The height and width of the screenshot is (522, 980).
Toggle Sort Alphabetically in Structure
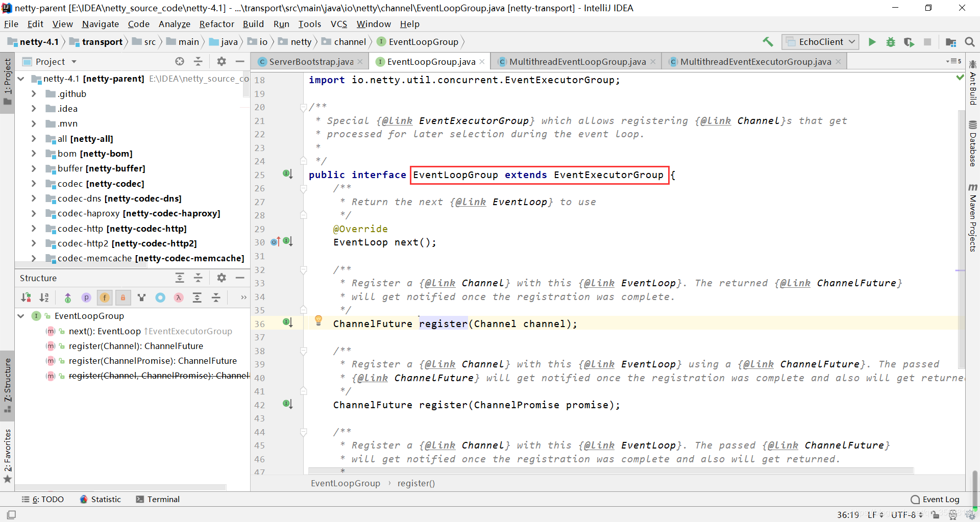[44, 297]
